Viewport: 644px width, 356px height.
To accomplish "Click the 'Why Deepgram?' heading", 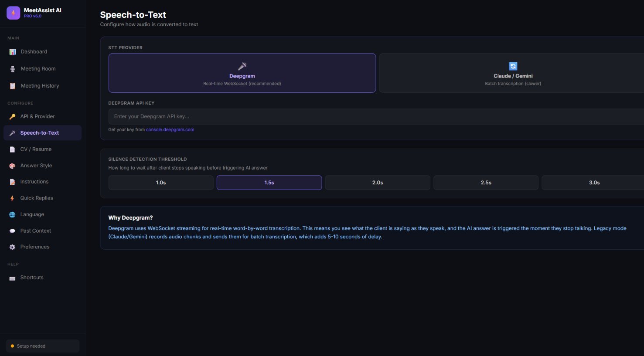I will click(x=130, y=218).
